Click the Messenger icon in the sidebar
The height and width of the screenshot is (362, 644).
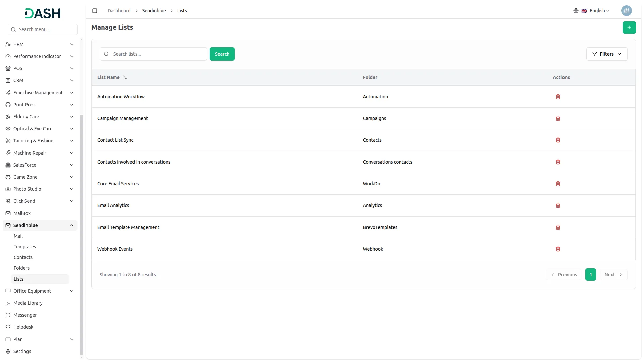pos(8,315)
